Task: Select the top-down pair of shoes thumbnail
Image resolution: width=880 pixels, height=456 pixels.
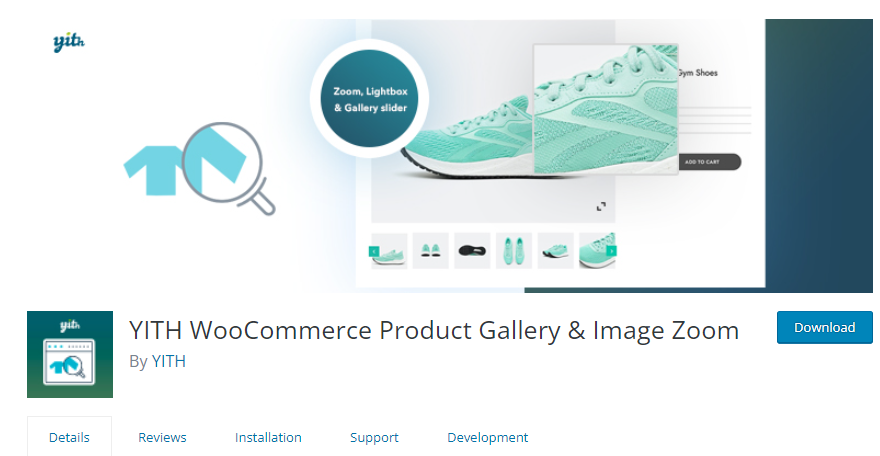Action: (x=514, y=251)
